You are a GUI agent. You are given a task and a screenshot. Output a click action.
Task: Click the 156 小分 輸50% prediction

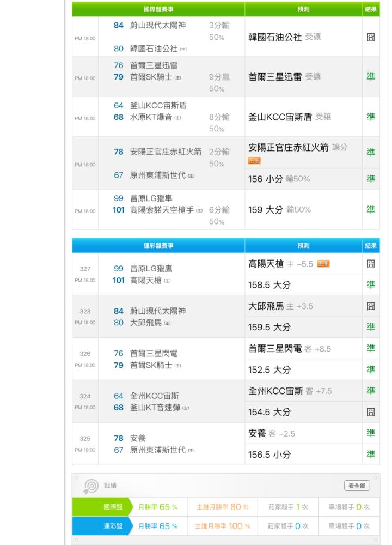[x=279, y=179]
